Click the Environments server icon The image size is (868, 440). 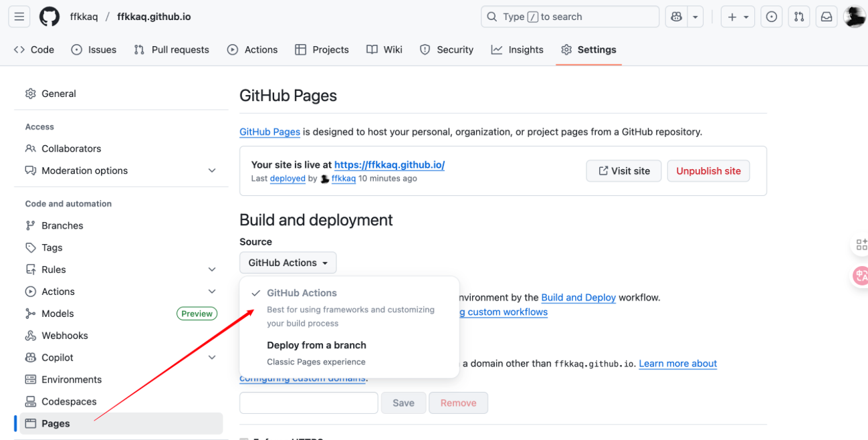[x=31, y=379]
